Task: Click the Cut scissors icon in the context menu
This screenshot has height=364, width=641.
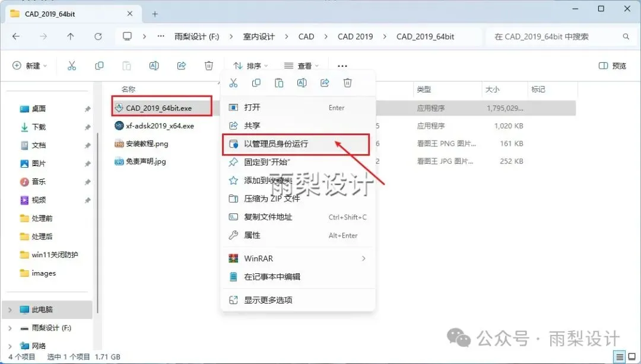Action: point(233,83)
